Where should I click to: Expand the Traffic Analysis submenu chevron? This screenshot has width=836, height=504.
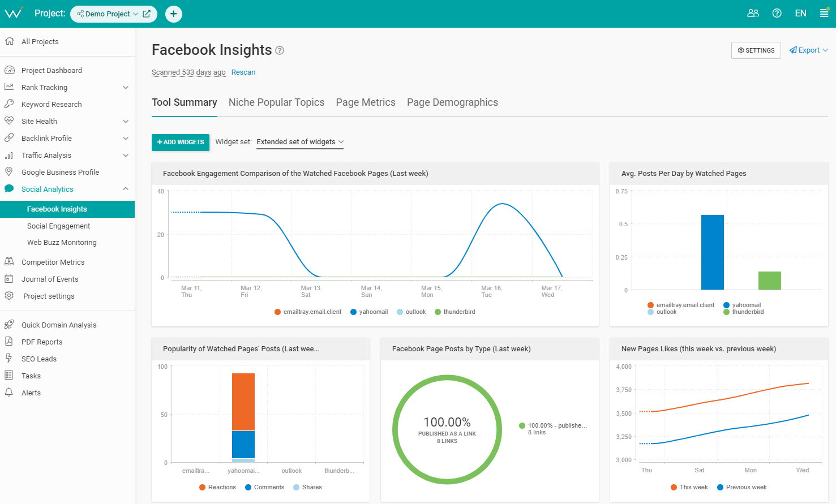126,155
